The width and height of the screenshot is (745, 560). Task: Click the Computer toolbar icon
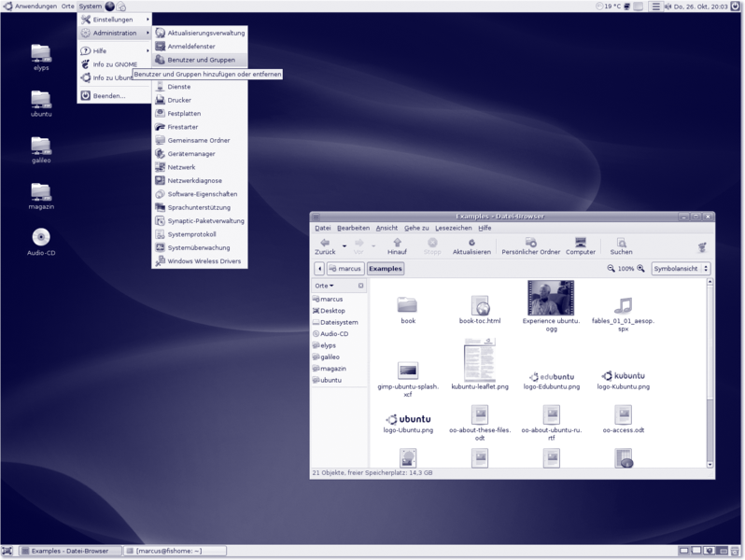[x=580, y=244]
